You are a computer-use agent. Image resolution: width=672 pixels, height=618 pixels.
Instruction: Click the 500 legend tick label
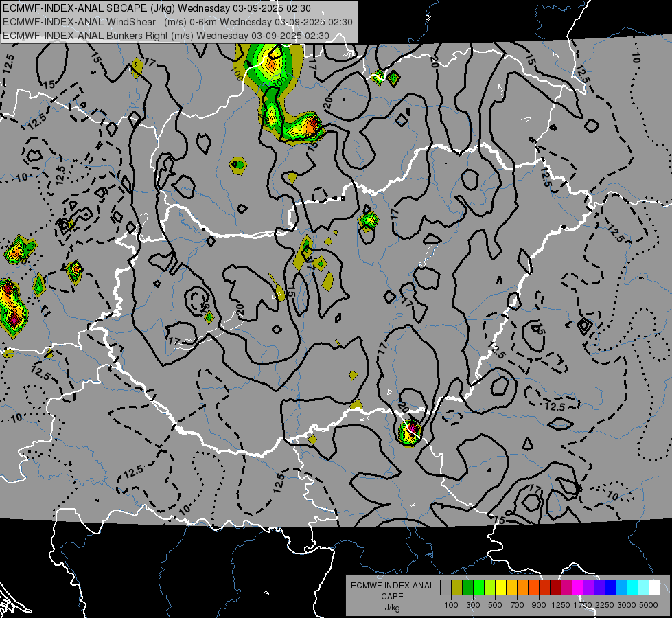click(495, 605)
